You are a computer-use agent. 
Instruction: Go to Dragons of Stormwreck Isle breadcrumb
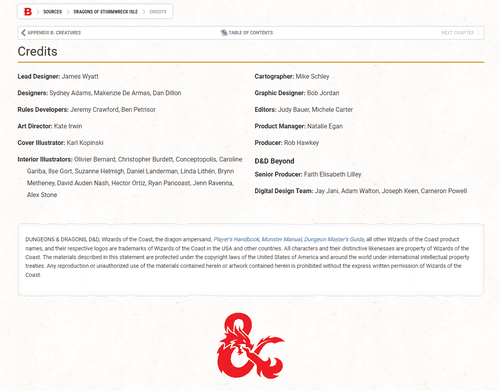tap(105, 12)
